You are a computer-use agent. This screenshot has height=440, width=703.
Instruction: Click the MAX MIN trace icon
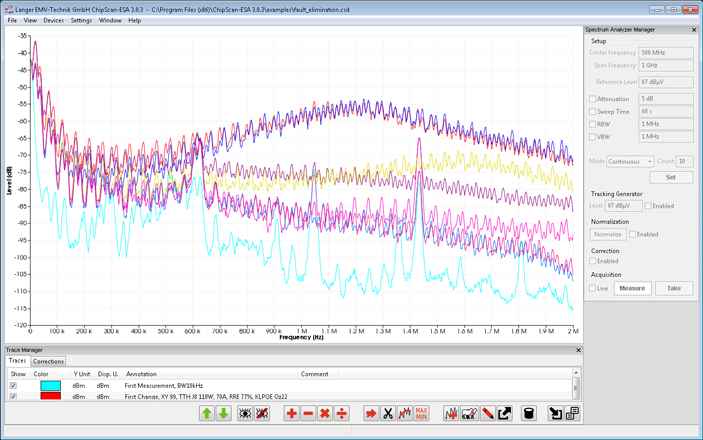coord(421,413)
